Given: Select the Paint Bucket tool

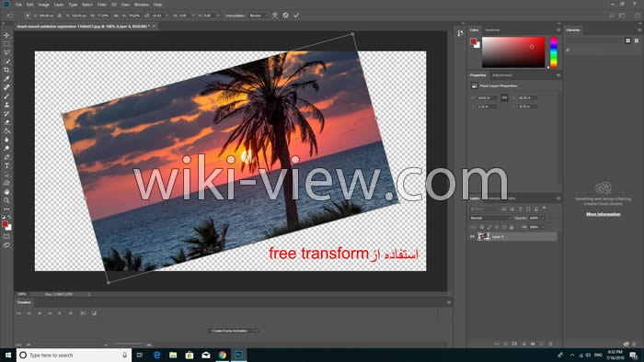Looking at the screenshot, I should point(6,130).
